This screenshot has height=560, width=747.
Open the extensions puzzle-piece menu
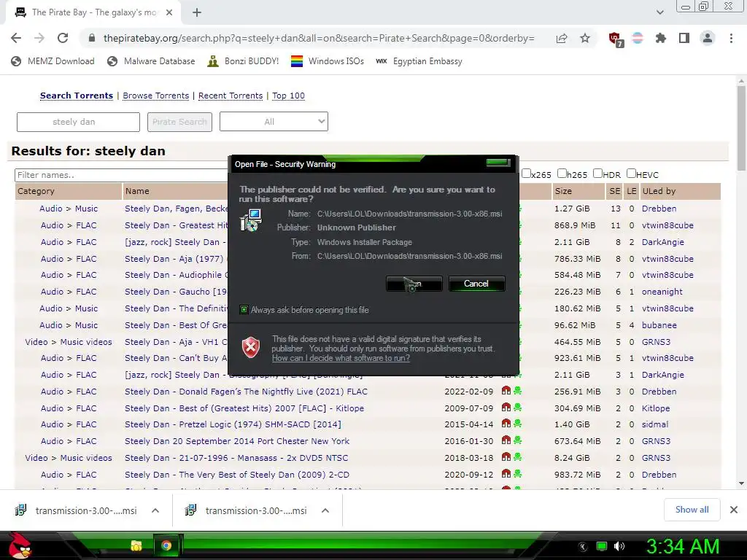[660, 38]
